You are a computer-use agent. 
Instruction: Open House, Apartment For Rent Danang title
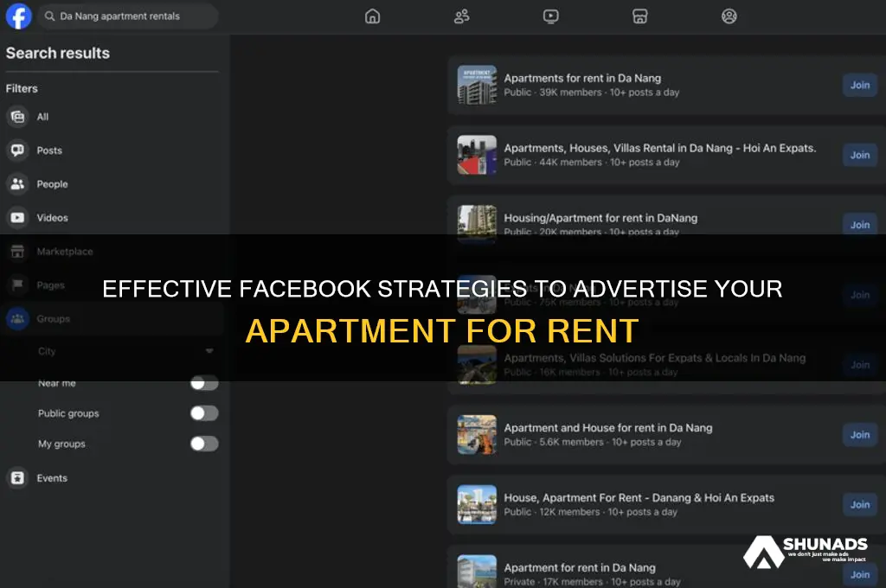click(639, 498)
